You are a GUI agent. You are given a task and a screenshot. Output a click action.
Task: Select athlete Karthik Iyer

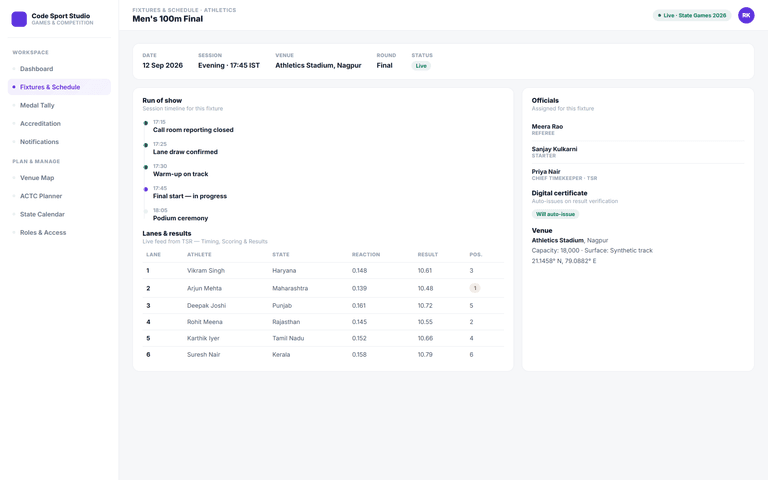203,338
